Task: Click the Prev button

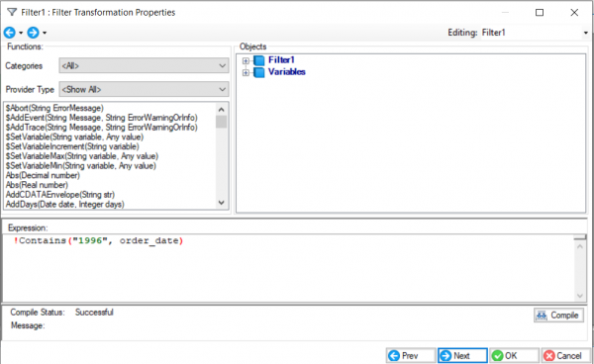Action: pos(411,356)
